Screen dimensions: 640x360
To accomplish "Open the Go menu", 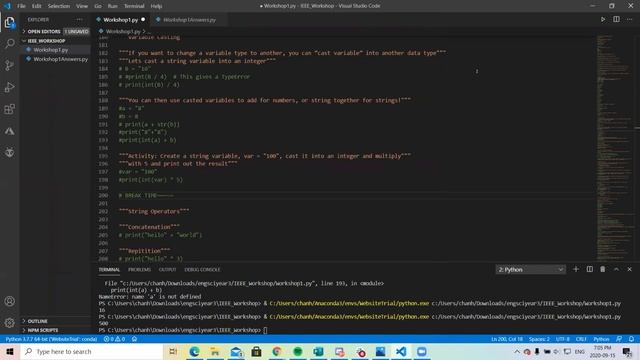I will tap(98, 6).
